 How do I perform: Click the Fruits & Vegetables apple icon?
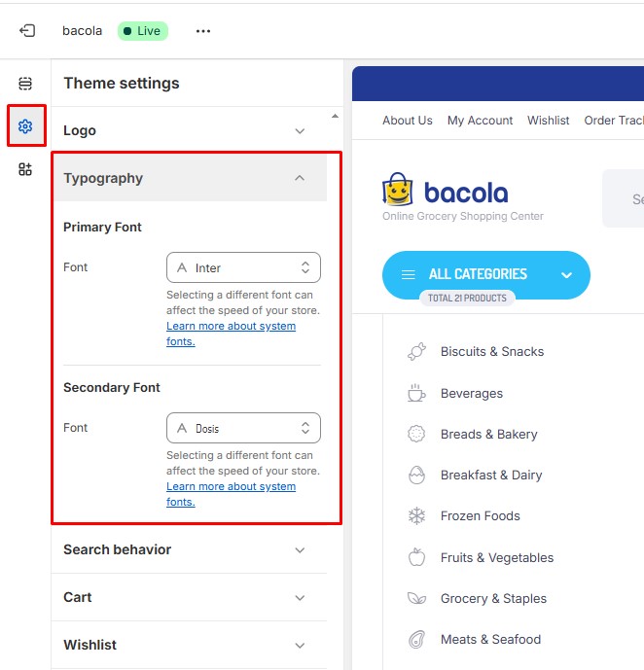[416, 557]
